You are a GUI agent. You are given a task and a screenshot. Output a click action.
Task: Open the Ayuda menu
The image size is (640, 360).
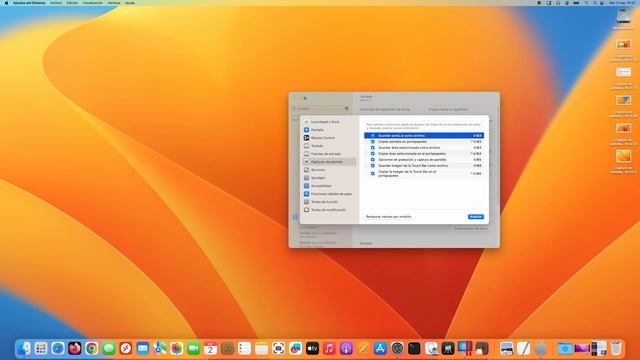[x=130, y=3]
